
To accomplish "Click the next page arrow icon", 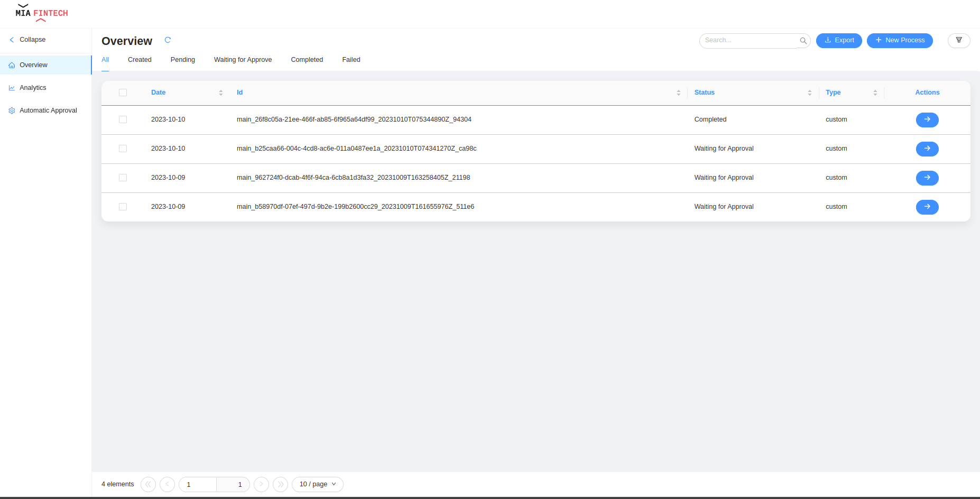I will 261,484.
